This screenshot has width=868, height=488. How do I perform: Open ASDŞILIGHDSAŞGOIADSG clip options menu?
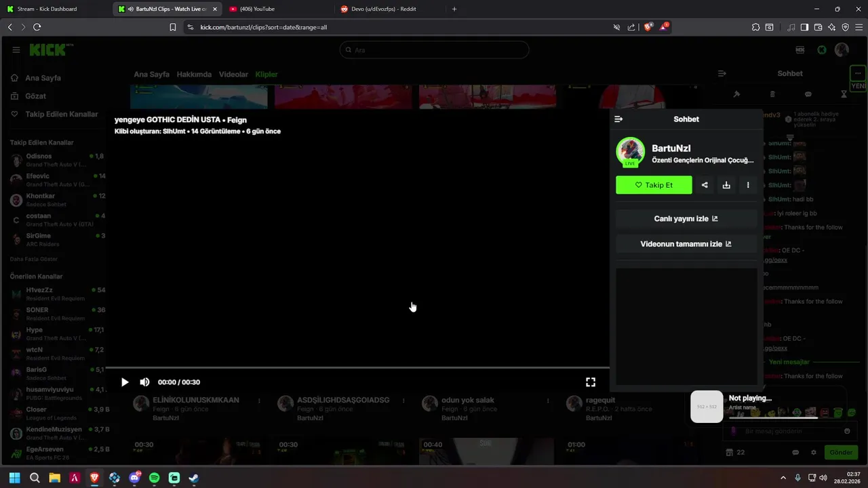tap(403, 401)
